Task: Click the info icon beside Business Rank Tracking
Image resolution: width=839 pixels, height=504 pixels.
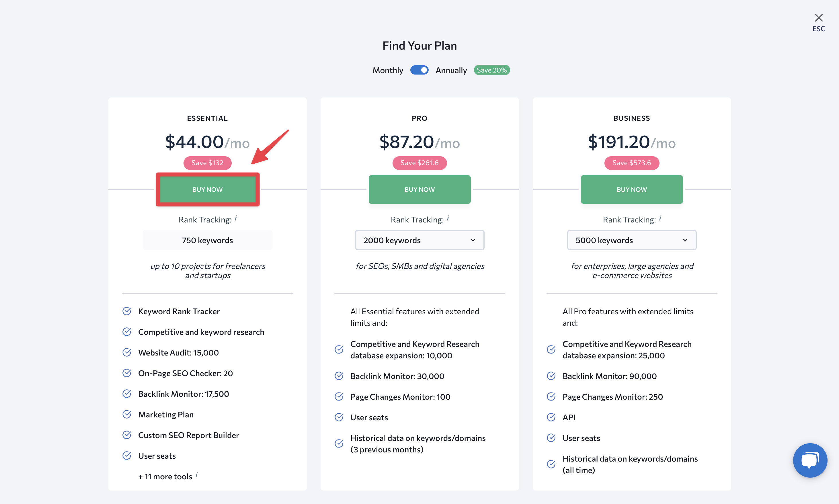Action: 660,218
